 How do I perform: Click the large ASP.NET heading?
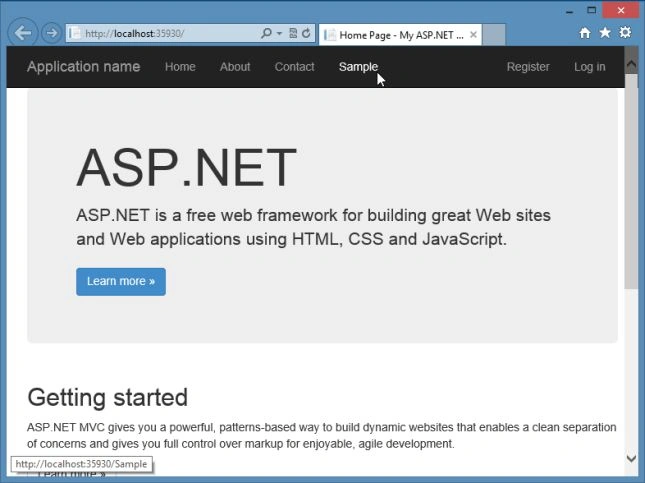click(x=186, y=168)
